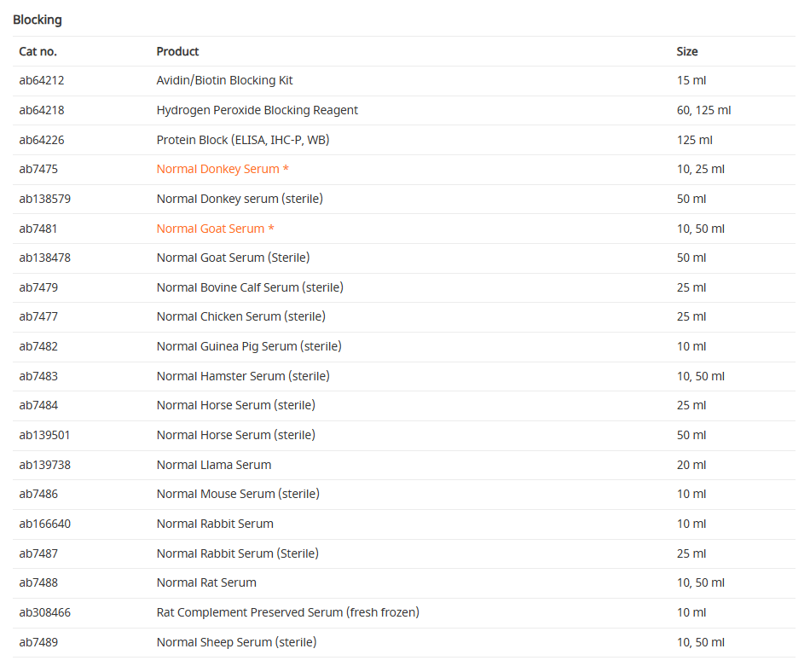The image size is (810, 672).
Task: Click Normal Chicken Serum (sterile) product
Action: (240, 316)
